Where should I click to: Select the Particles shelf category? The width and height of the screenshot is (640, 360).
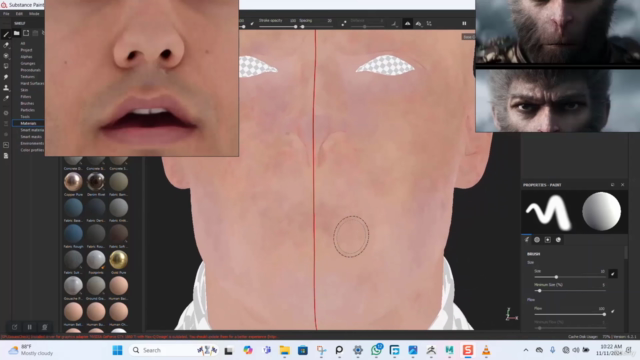[27, 110]
